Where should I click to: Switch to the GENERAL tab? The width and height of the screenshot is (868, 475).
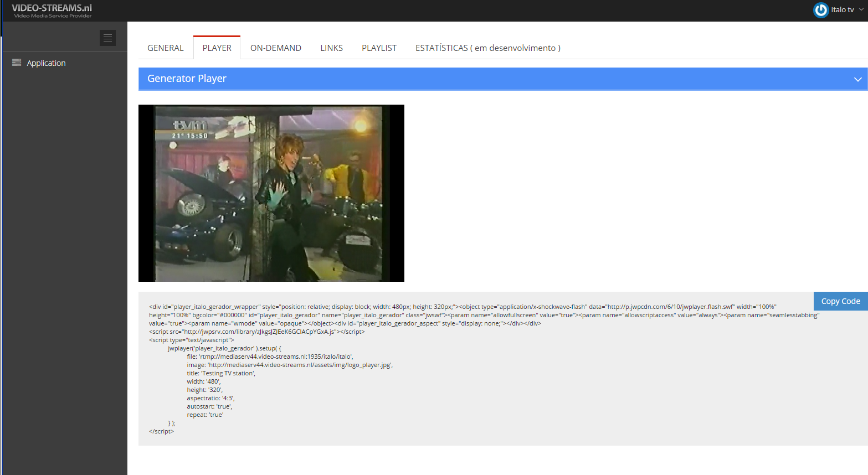[165, 48]
